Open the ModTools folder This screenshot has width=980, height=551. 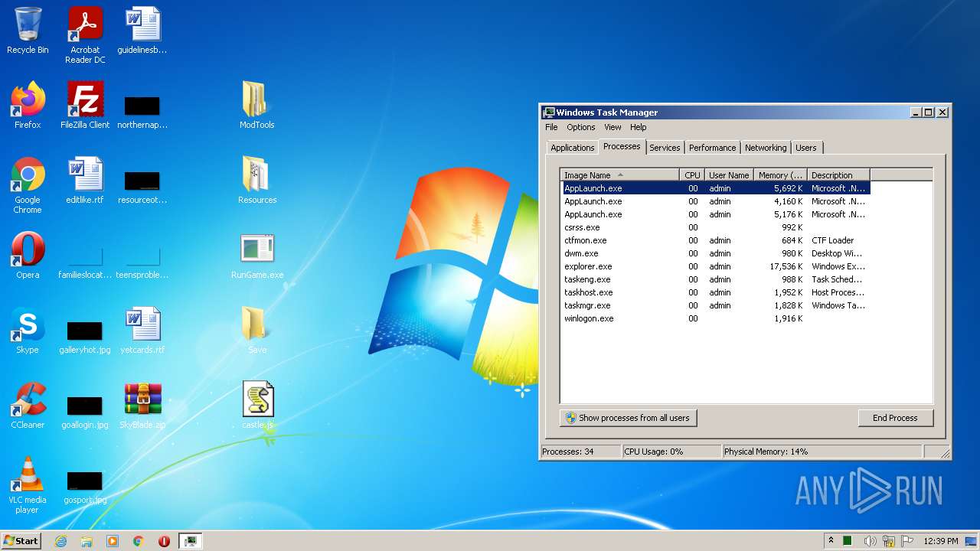[x=256, y=106]
